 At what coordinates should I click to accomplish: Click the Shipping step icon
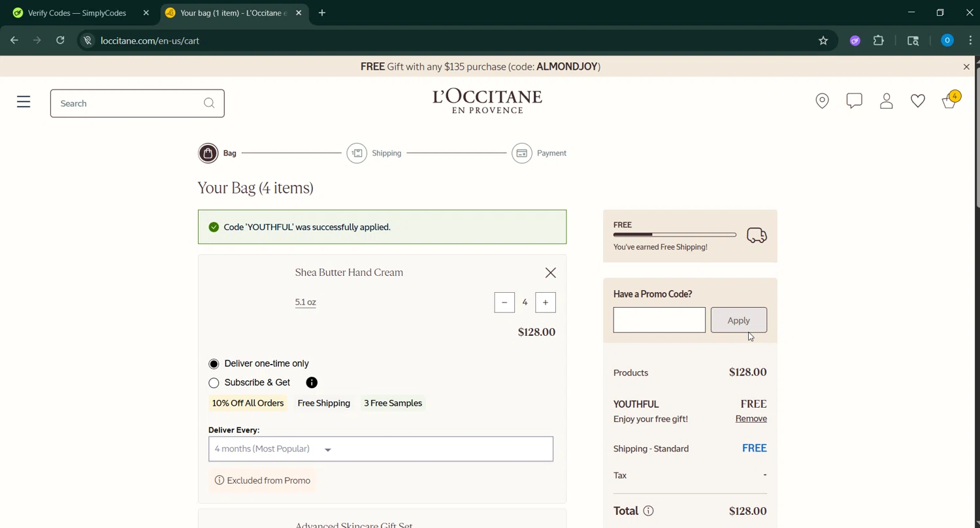point(357,153)
